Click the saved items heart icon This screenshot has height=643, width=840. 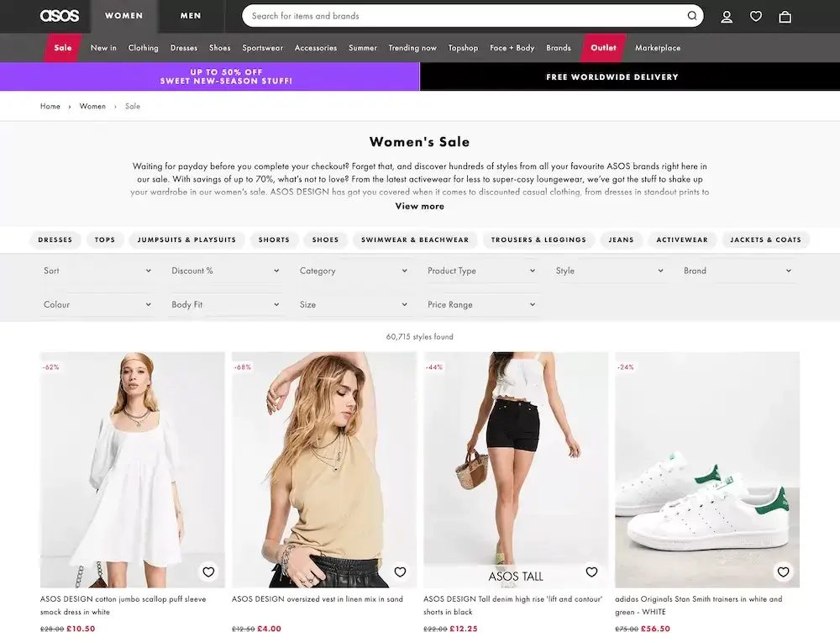click(755, 16)
